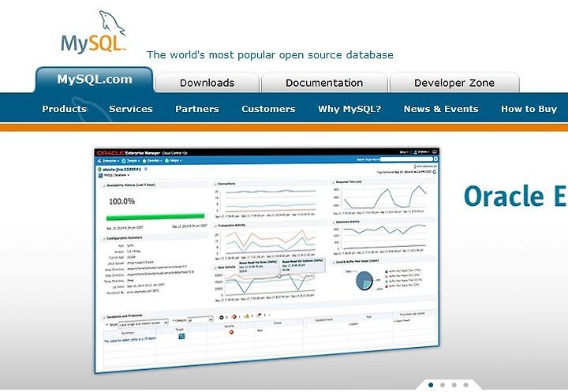The width and height of the screenshot is (568, 392).
Task: Click the Partners navigation link
Action: [x=197, y=109]
